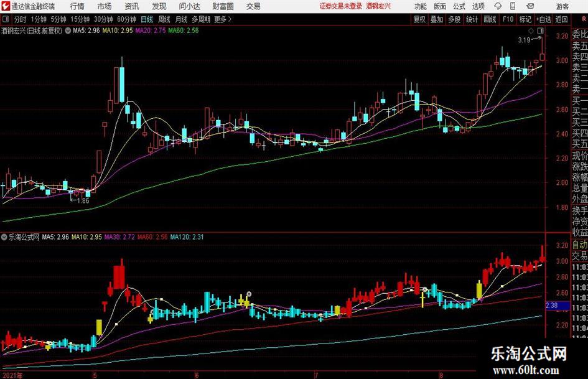The image size is (588, 379).
Task: Click the customer service headset icon
Action: [x=498, y=6]
